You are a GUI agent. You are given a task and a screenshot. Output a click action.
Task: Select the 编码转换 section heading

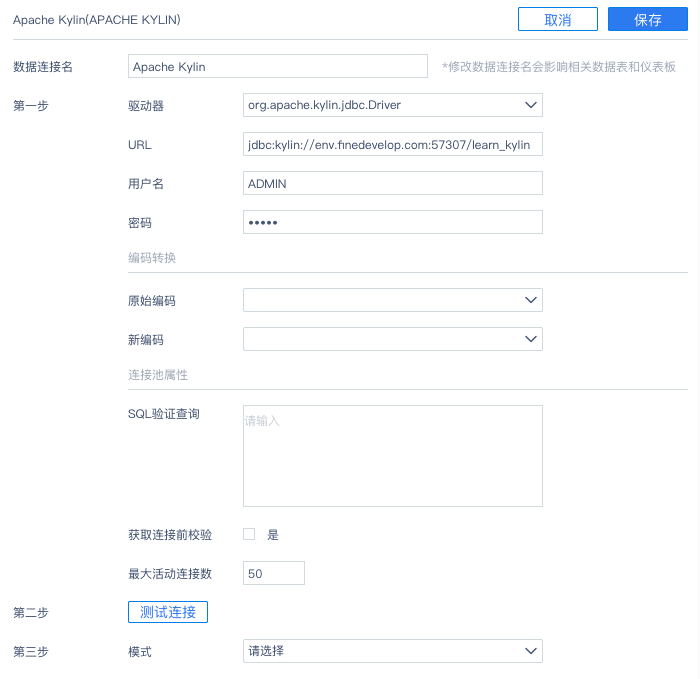(152, 258)
